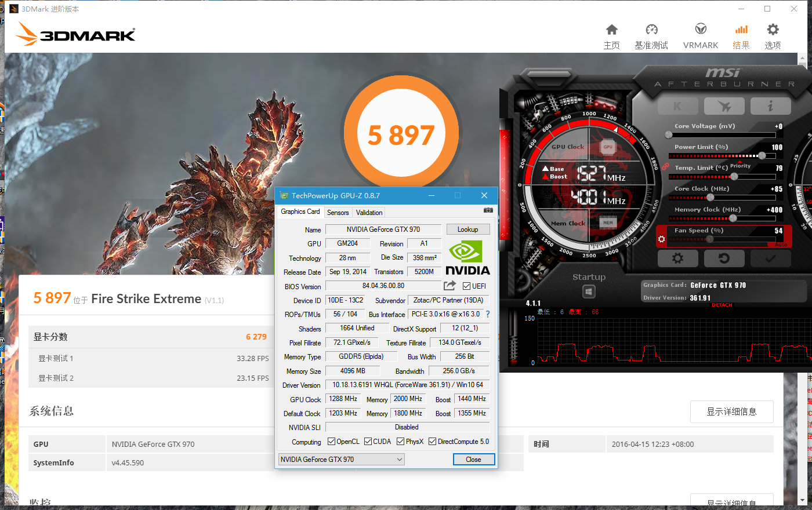Open the 3DMark home (主页) page
Viewport: 812px width, 510px height.
[611, 37]
